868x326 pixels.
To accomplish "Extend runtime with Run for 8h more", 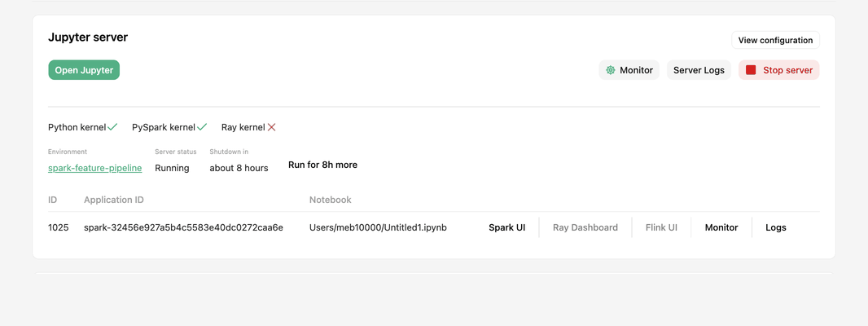I will pyautogui.click(x=322, y=165).
